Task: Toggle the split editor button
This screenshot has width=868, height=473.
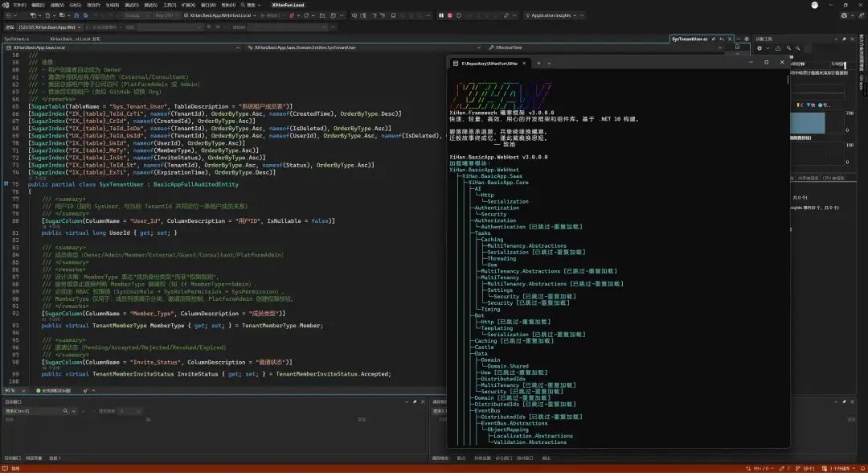Action: tap(737, 47)
